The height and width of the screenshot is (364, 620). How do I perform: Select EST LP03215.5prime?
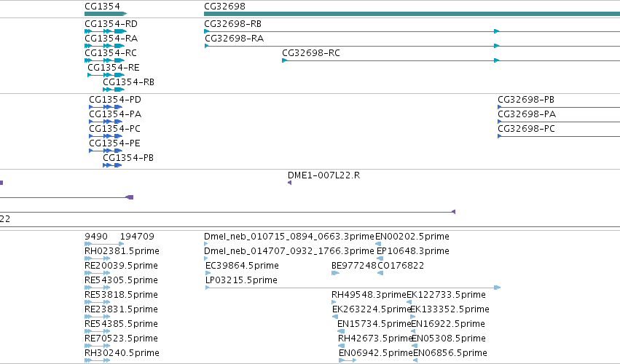coord(241,280)
